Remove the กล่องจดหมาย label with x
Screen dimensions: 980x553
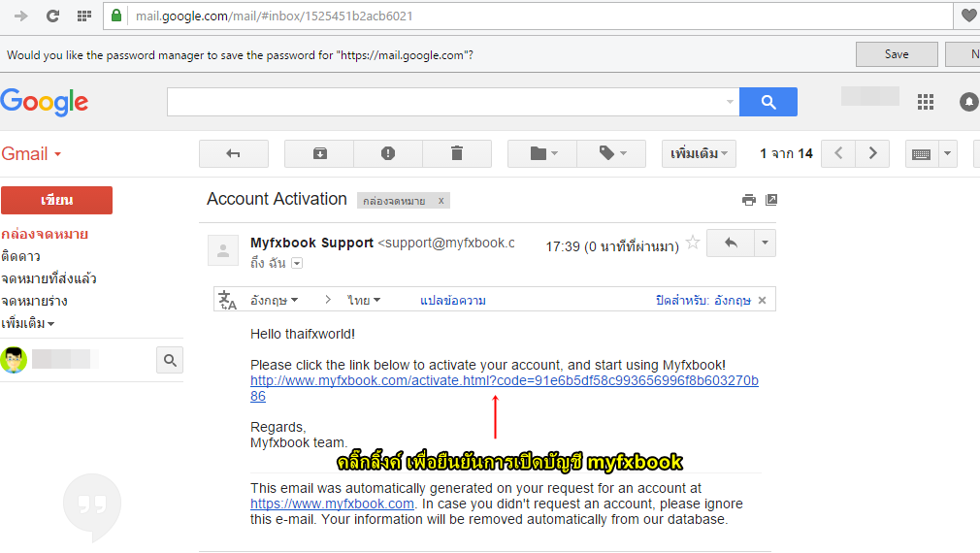click(x=441, y=201)
